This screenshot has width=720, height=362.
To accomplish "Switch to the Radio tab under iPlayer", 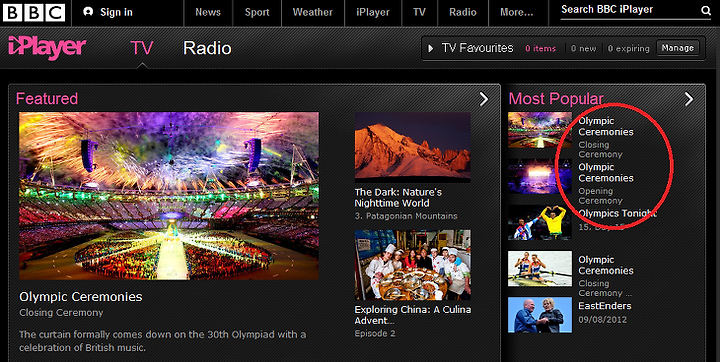I will (207, 48).
